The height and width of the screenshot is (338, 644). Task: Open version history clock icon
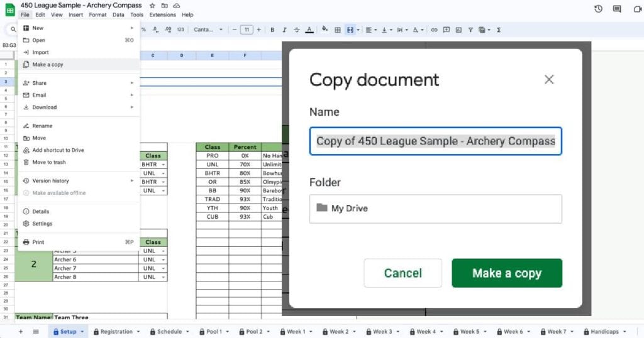pos(598,9)
